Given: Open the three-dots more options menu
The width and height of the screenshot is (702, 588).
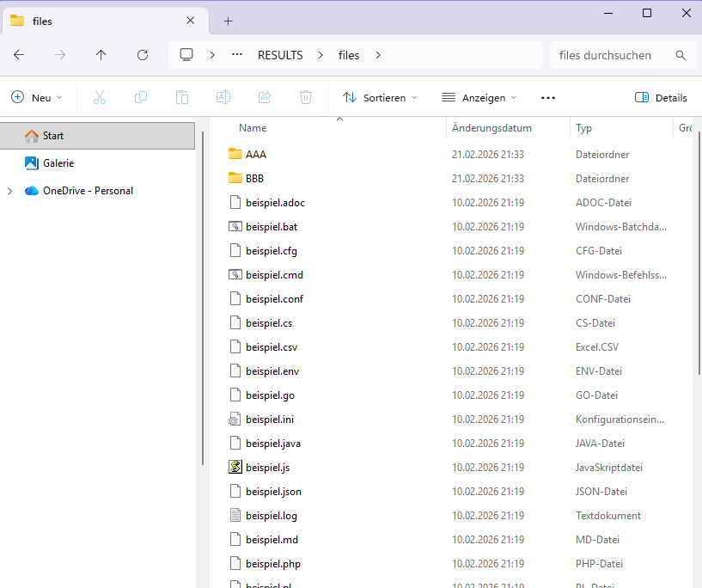Looking at the screenshot, I should click(548, 98).
